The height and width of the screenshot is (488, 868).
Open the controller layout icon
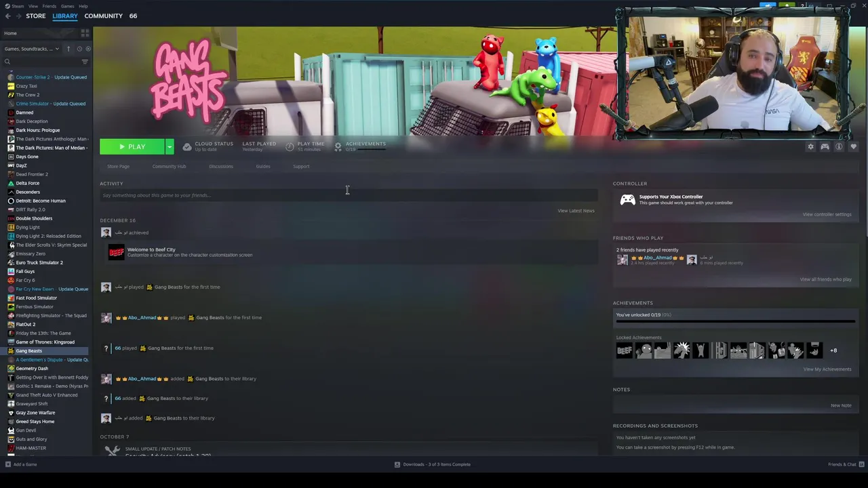pyautogui.click(x=825, y=146)
